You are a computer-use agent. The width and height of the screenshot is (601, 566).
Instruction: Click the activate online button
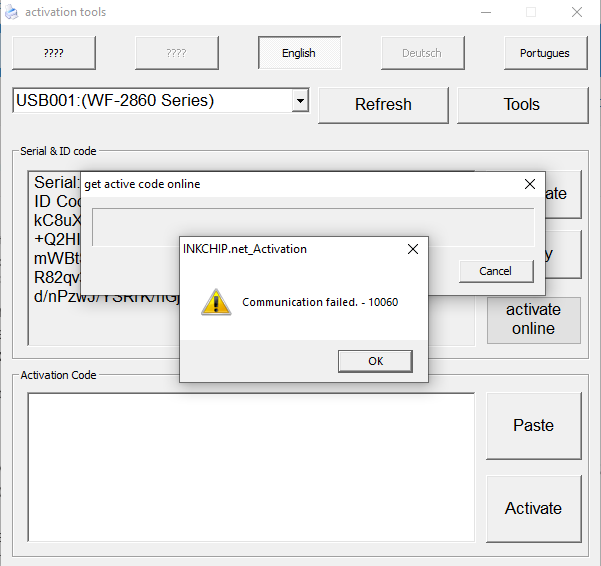533,319
